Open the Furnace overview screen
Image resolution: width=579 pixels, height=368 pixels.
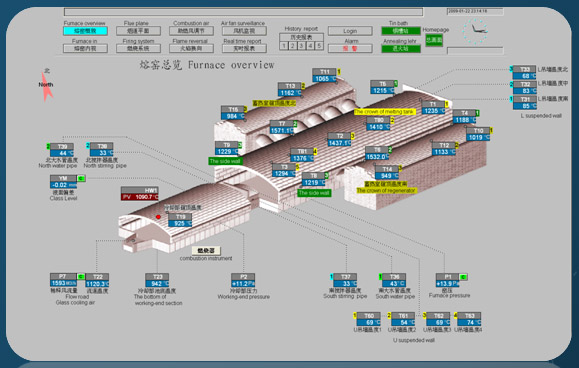85,31
